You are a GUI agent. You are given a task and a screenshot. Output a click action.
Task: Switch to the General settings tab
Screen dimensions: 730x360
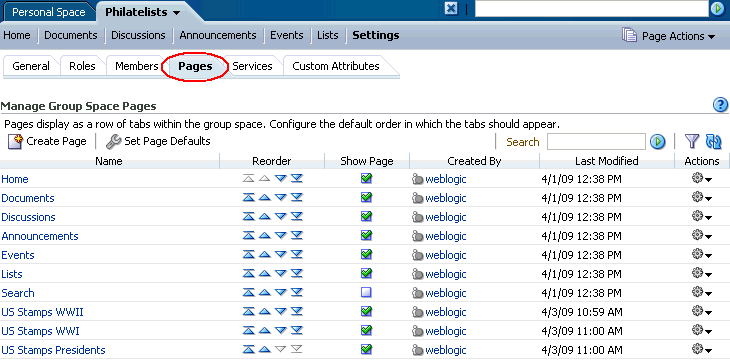31,66
